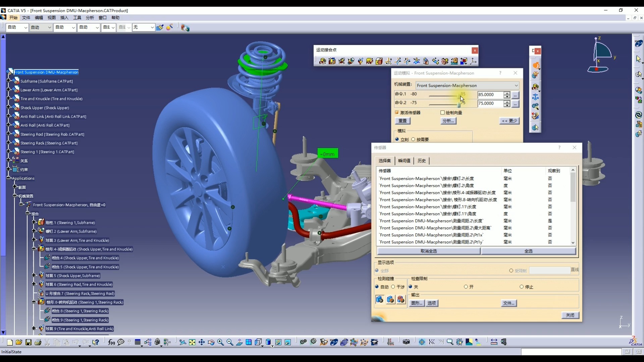Click the Save disk icon in bottom toolbar
644x362 pixels.
pos(29,342)
